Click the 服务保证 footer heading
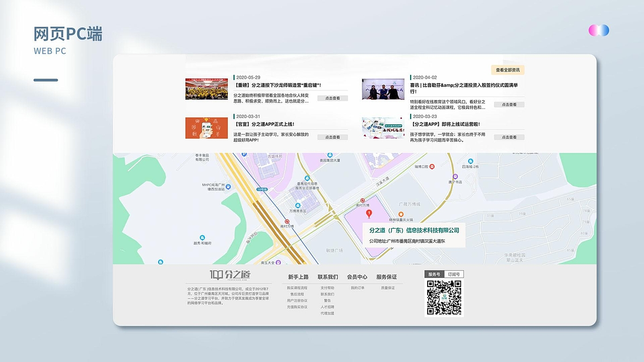Screen dimensions: 644x362 click(386, 277)
